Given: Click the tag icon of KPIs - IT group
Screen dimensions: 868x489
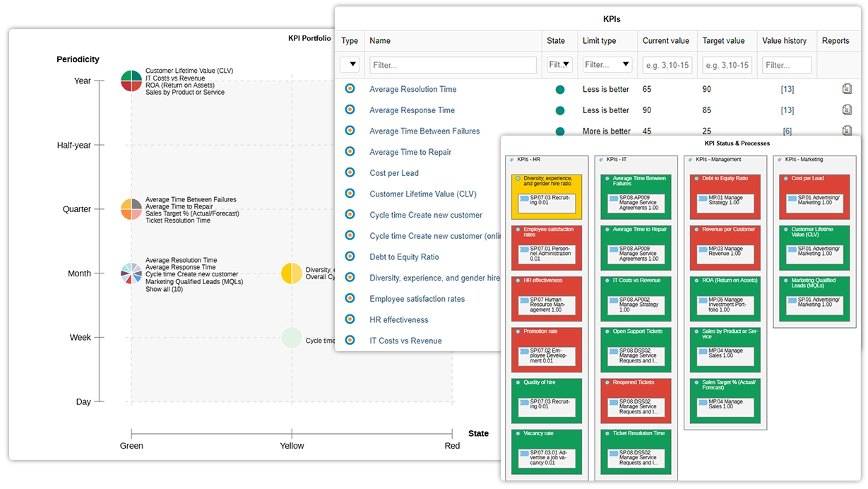Looking at the screenshot, I should tap(602, 160).
